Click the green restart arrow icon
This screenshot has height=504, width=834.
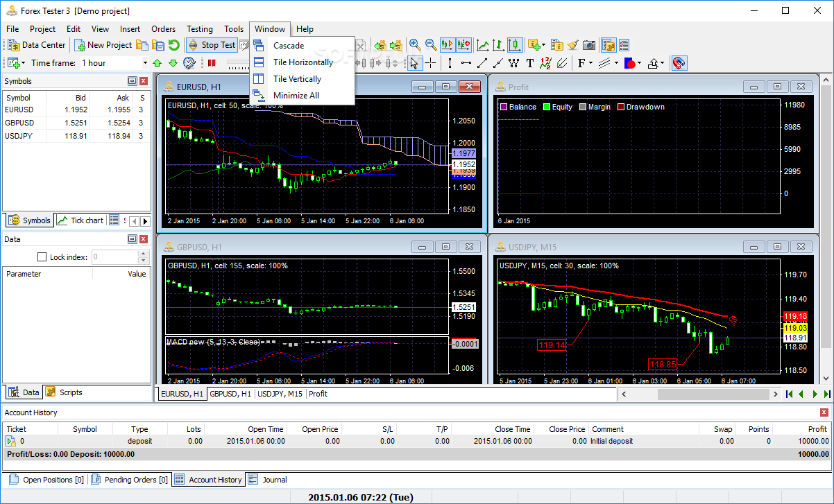coord(174,45)
